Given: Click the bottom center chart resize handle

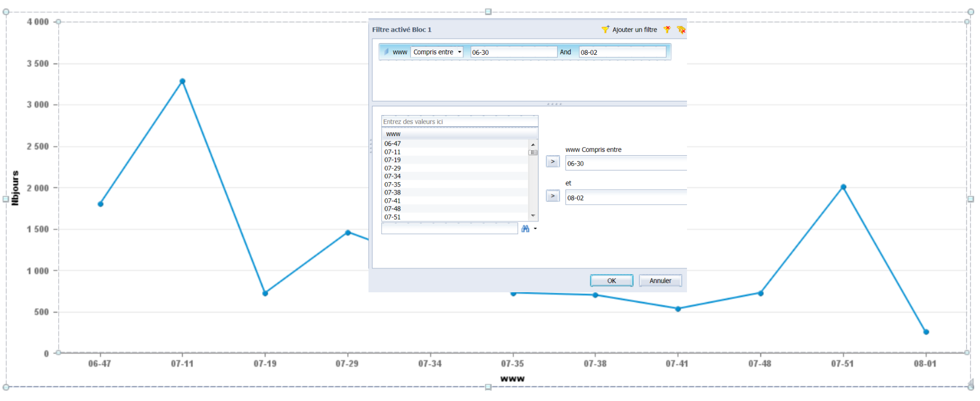Looking at the screenshot, I should tap(488, 387).
